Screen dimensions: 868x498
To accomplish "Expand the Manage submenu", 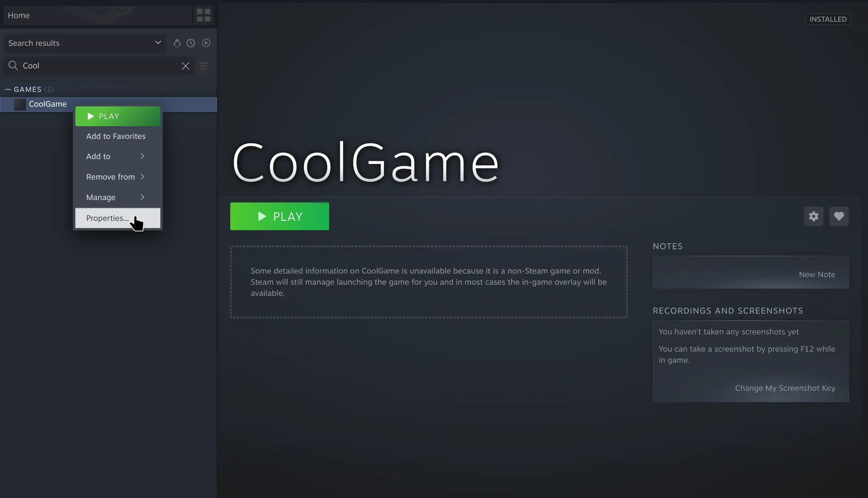I will [x=101, y=197].
